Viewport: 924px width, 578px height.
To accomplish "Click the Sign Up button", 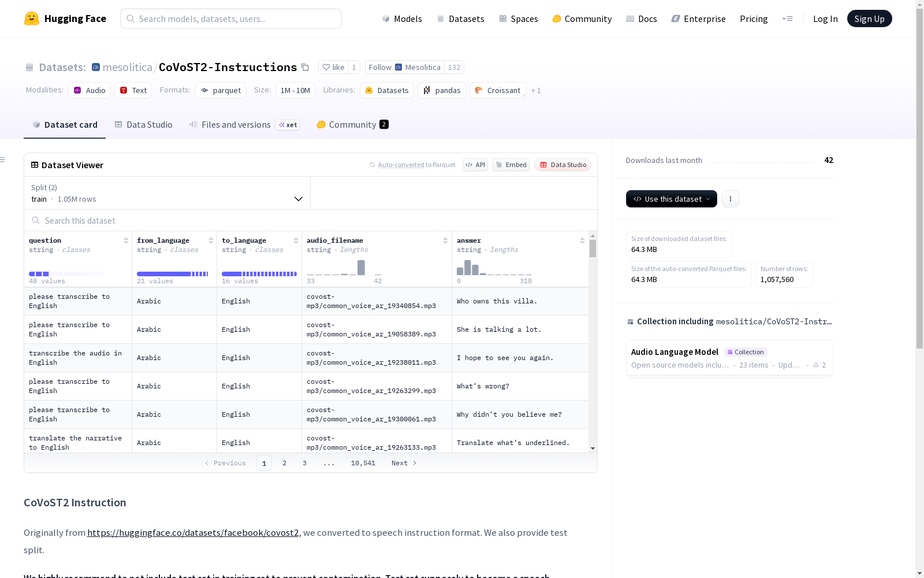I will pos(870,18).
